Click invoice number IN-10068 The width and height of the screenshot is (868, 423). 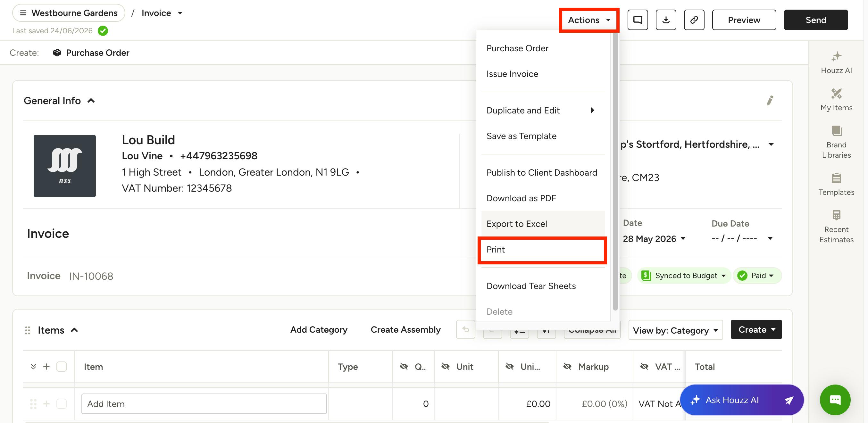tap(91, 276)
